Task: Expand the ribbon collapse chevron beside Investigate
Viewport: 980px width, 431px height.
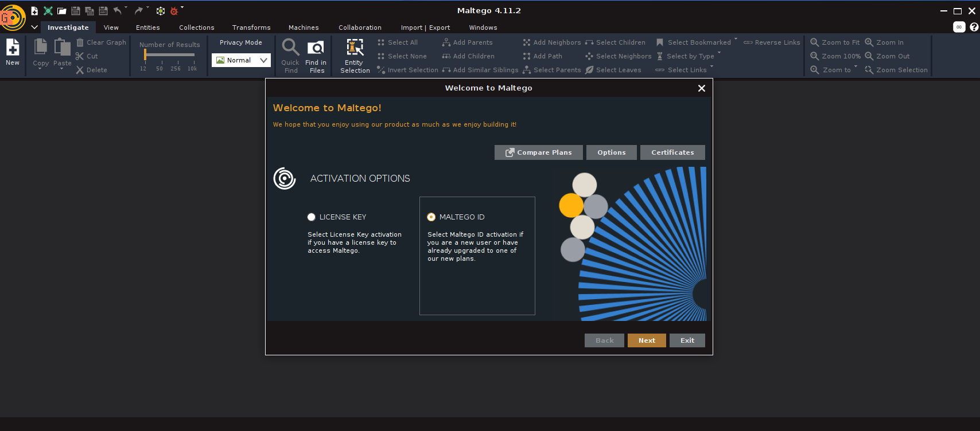Action: [34, 27]
